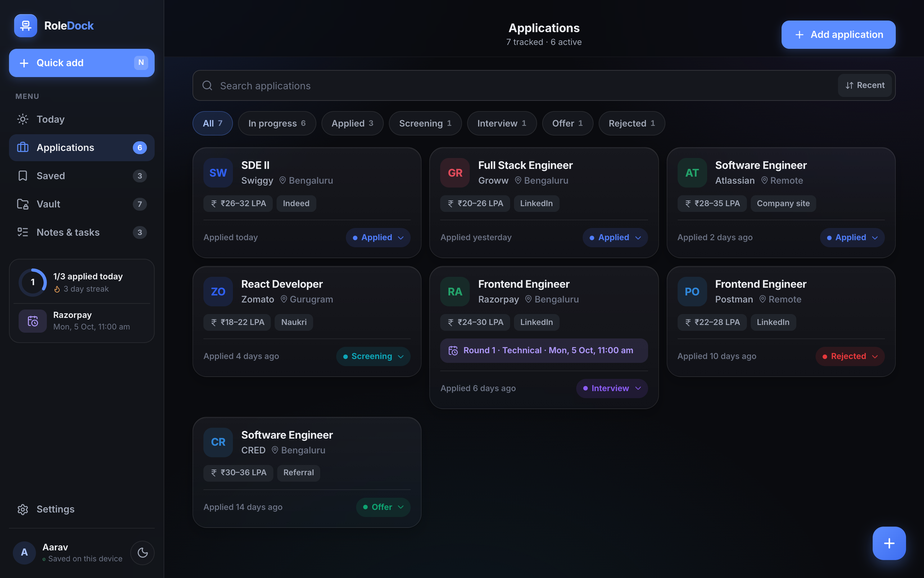Click the GR avatar on Groww card
Screen dimensions: 924x578
click(x=455, y=173)
